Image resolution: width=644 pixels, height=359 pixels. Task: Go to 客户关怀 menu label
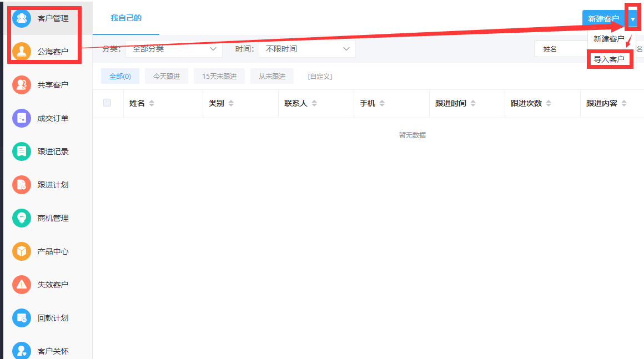point(53,351)
